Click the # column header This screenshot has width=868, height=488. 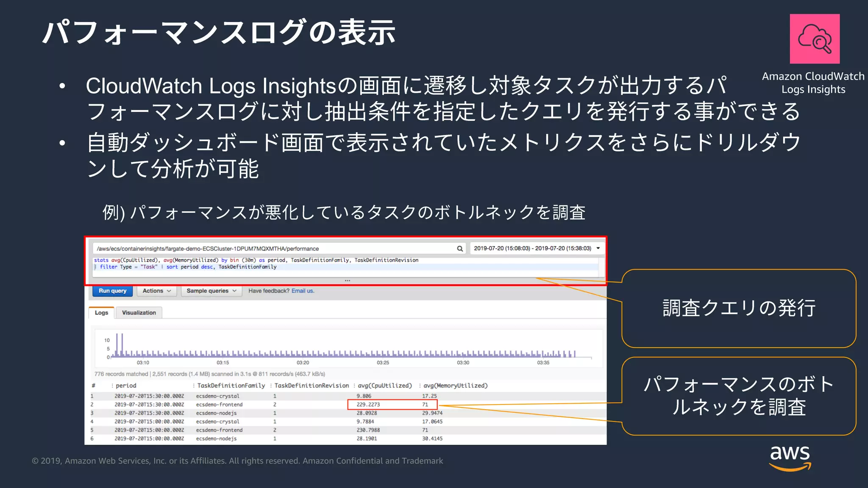point(93,385)
